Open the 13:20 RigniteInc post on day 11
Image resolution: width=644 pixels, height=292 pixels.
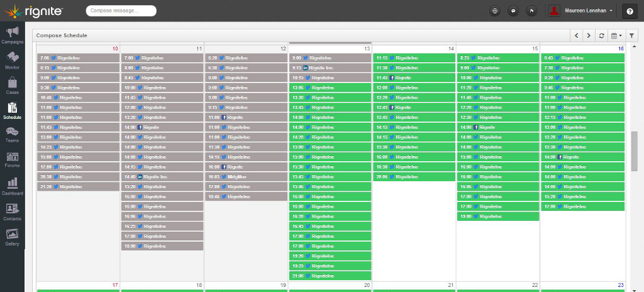point(162,118)
